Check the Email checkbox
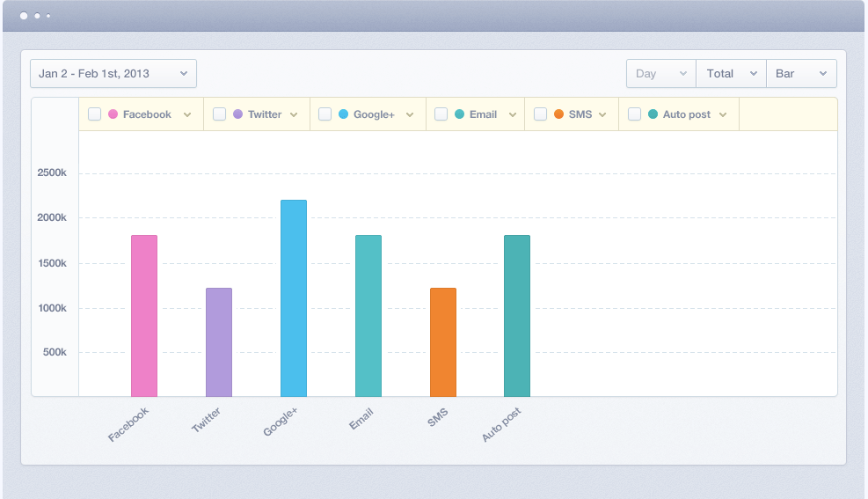868x499 pixels. click(441, 114)
